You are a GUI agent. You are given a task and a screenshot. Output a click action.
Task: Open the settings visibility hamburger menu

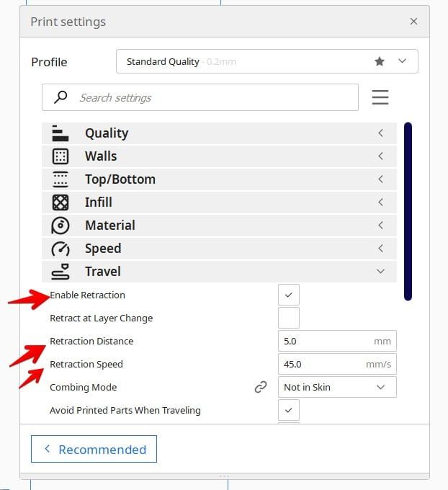[x=380, y=97]
